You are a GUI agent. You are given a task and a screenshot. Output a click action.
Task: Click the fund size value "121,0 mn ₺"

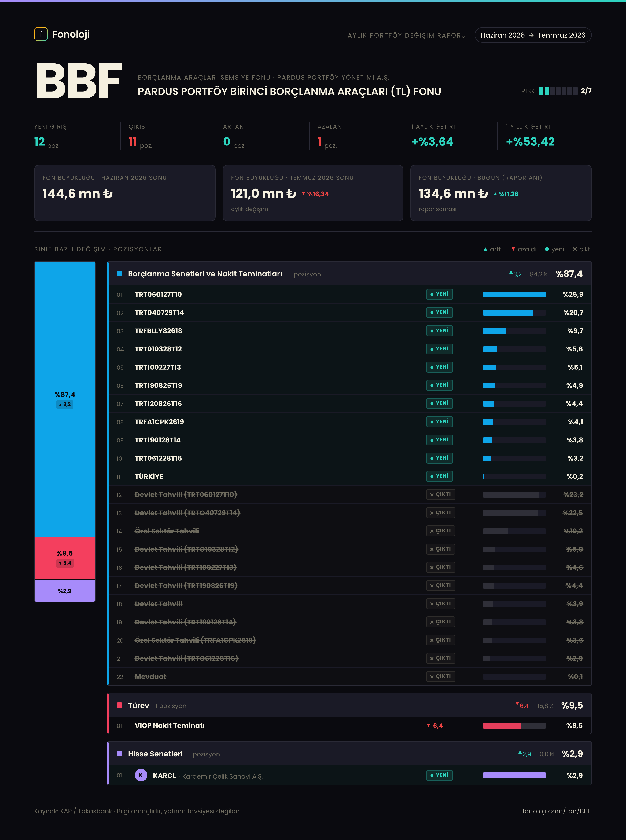tap(264, 194)
